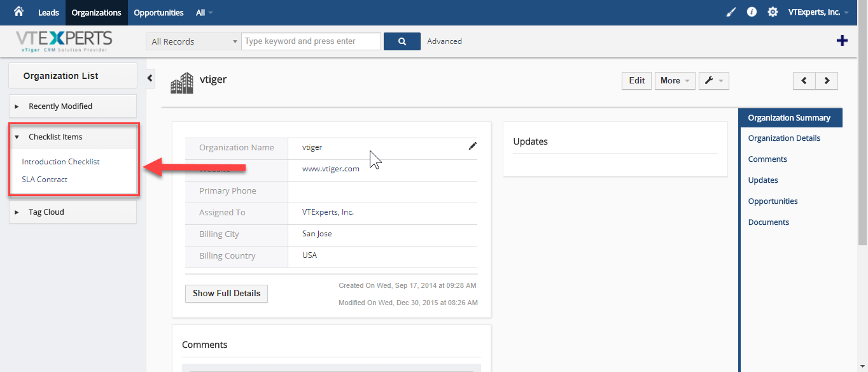Open the All Records search dropdown
Screen dimensions: 868x372
(193, 41)
